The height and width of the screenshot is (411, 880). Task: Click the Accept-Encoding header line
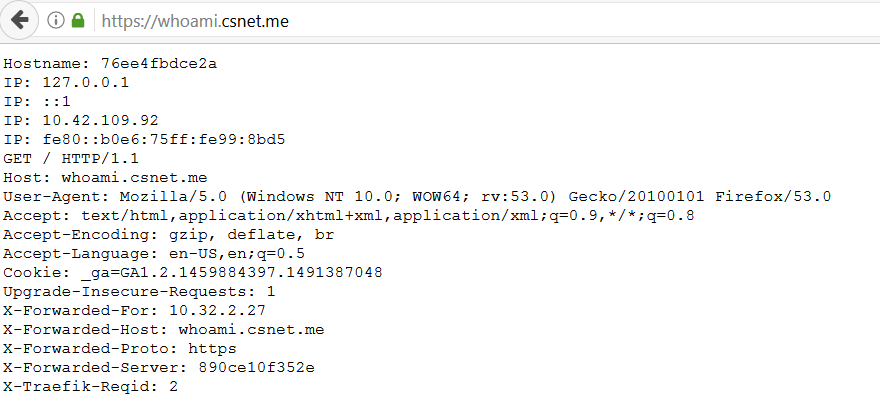point(168,234)
